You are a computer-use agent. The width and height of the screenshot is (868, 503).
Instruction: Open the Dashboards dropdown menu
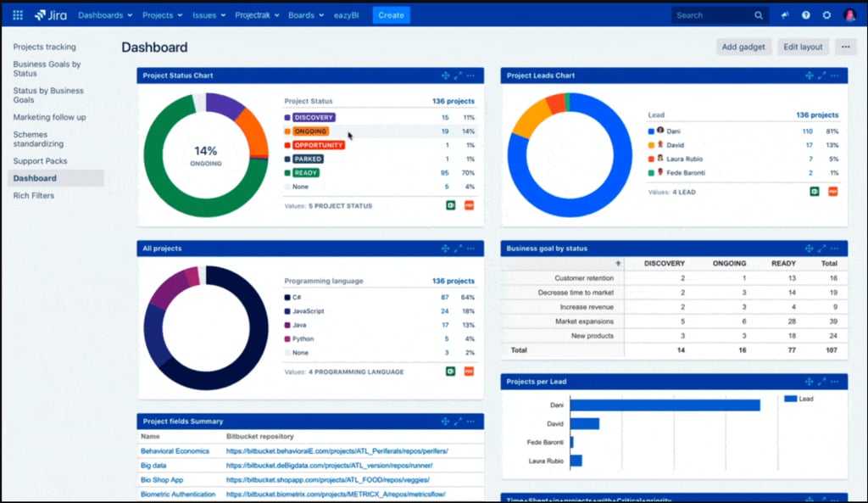103,14
